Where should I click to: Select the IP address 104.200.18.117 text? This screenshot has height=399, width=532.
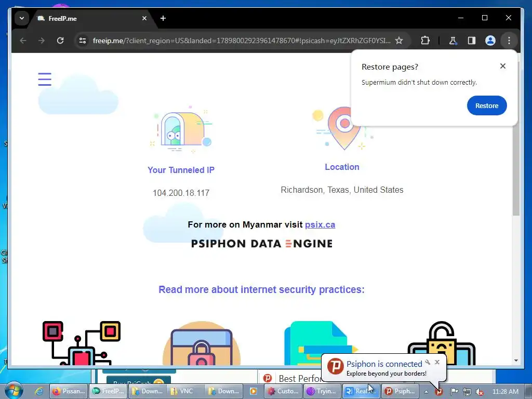[181, 193]
